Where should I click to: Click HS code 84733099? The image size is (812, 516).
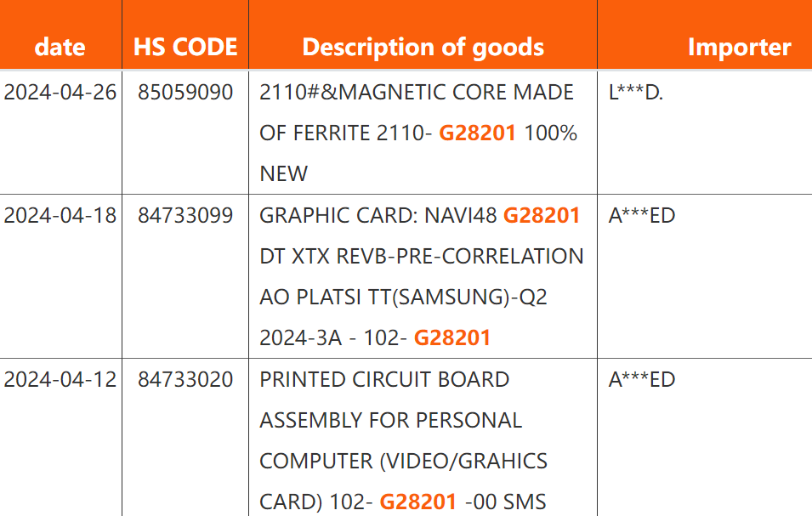pyautogui.click(x=185, y=216)
